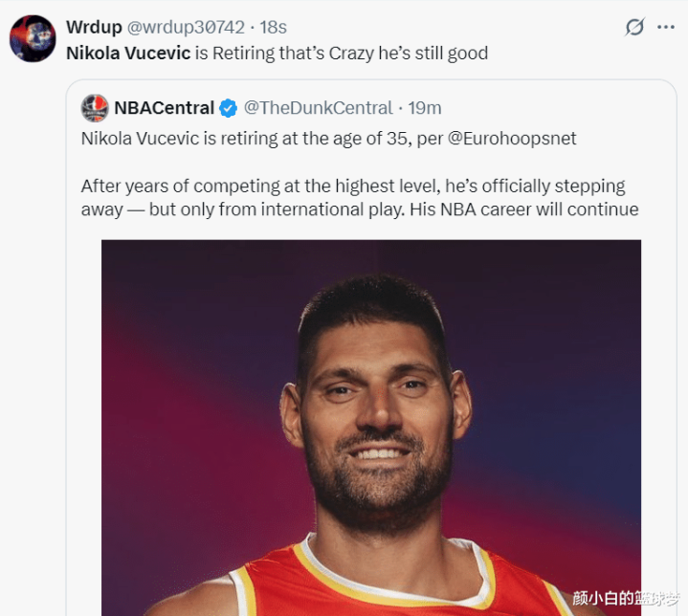Click bold "Nikola Vucevic" in Wrdup's post
The width and height of the screenshot is (688, 616).
click(x=128, y=53)
